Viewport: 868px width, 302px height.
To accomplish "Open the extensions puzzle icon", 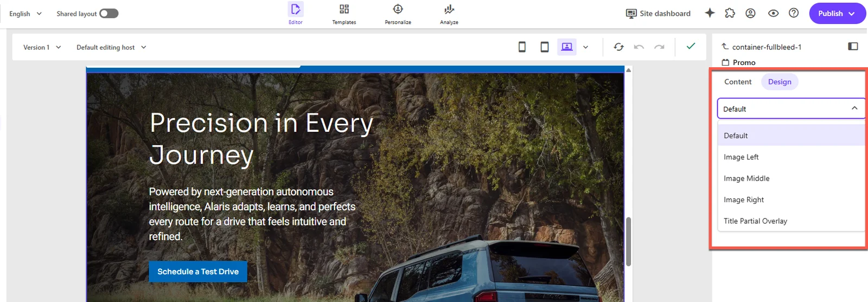I will click(730, 13).
